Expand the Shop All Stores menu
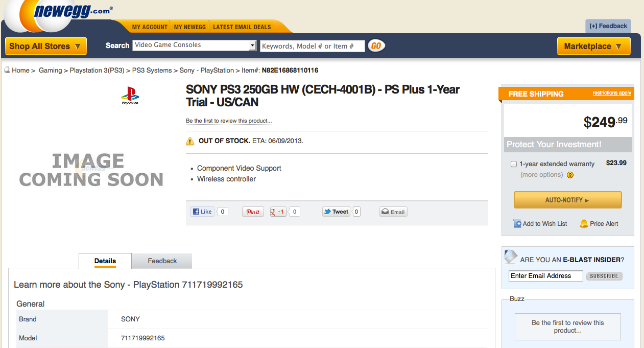 point(46,46)
